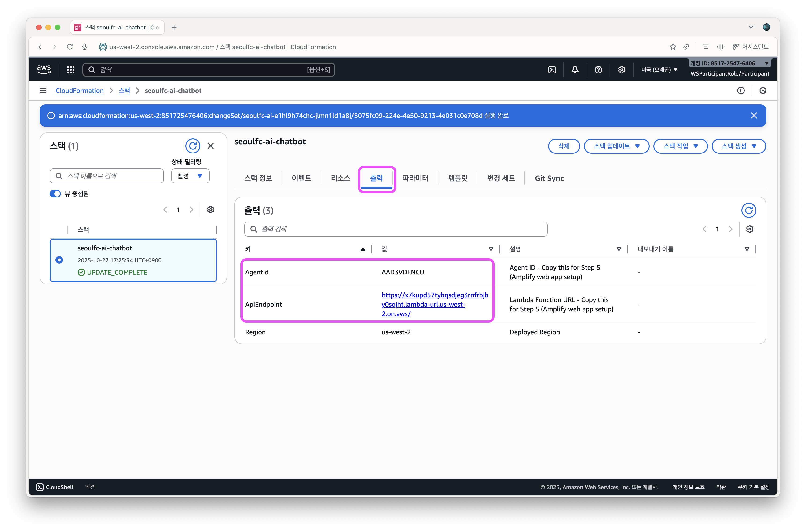Open the 상태 필터링 활성 dropdown
The width and height of the screenshot is (806, 532).
coord(191,176)
